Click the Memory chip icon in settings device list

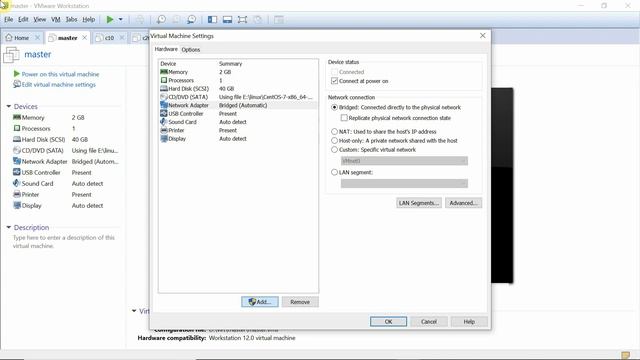click(x=164, y=72)
